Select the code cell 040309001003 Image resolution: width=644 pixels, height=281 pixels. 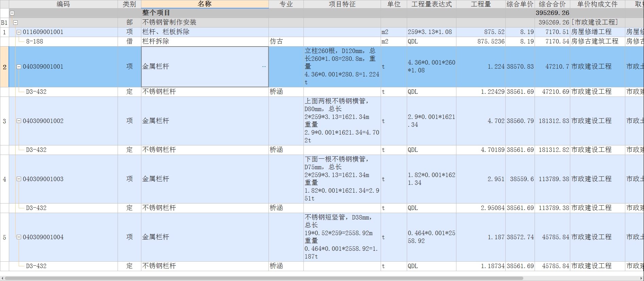click(43, 179)
